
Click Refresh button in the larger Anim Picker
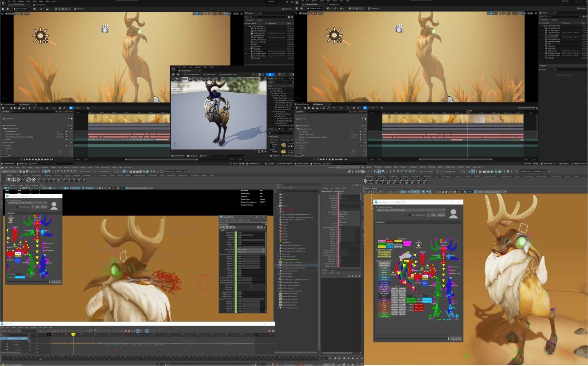(x=441, y=215)
